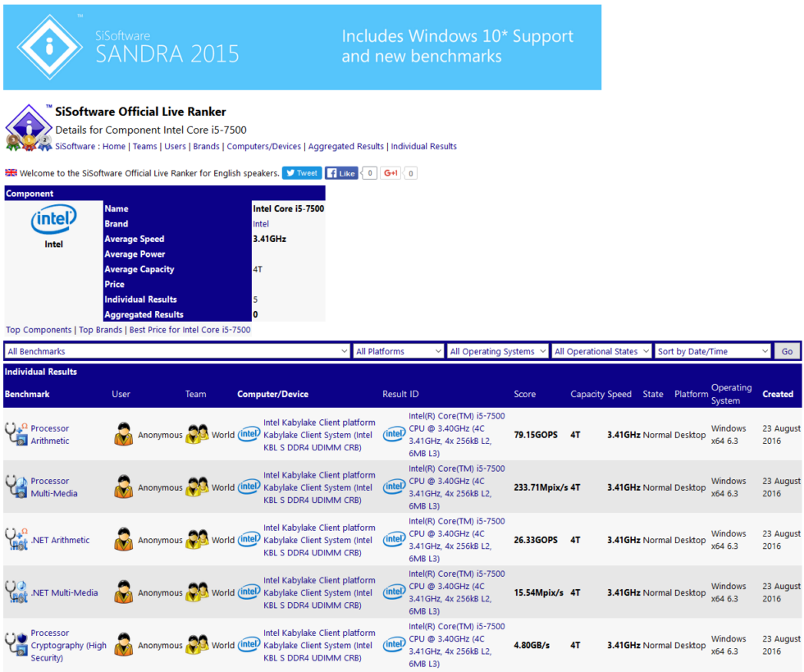Open Result ID link in Processor Multi-Media row
Viewport: 804px width, 672px height.
tap(457, 487)
